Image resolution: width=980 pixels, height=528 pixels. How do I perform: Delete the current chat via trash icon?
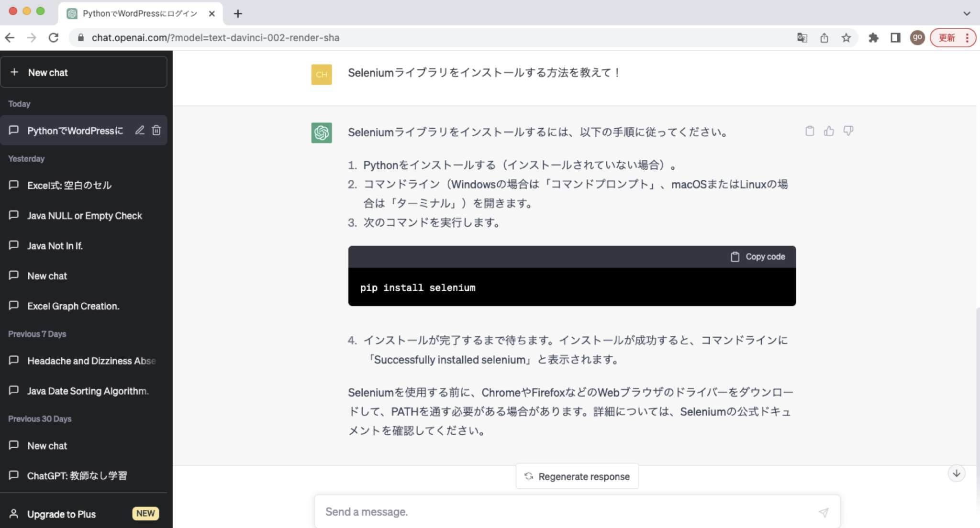pyautogui.click(x=156, y=130)
